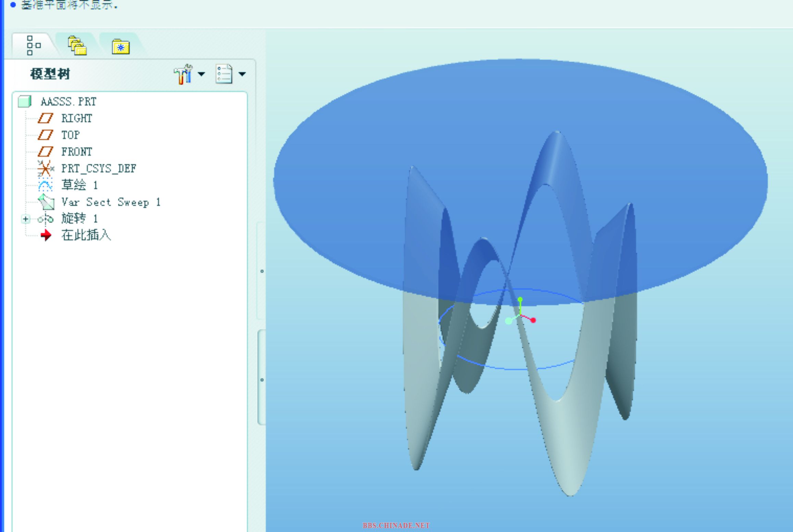Click the coordinate system triad in viewport
This screenshot has height=532, width=793.
point(520,313)
